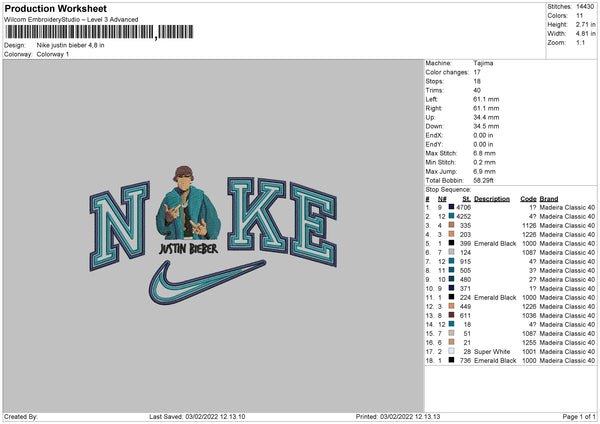The image size is (600, 424).
Task: Click the Production Worksheet title
Action: click(x=55, y=9)
